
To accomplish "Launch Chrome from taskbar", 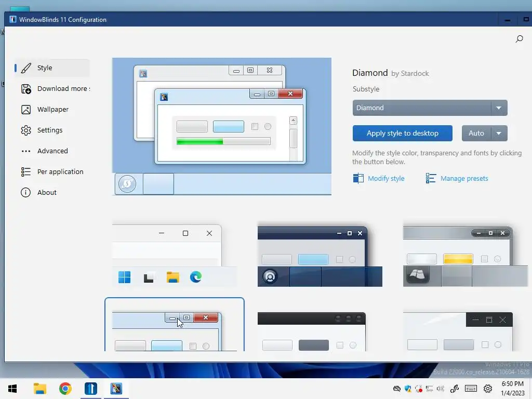I will 65,389.
